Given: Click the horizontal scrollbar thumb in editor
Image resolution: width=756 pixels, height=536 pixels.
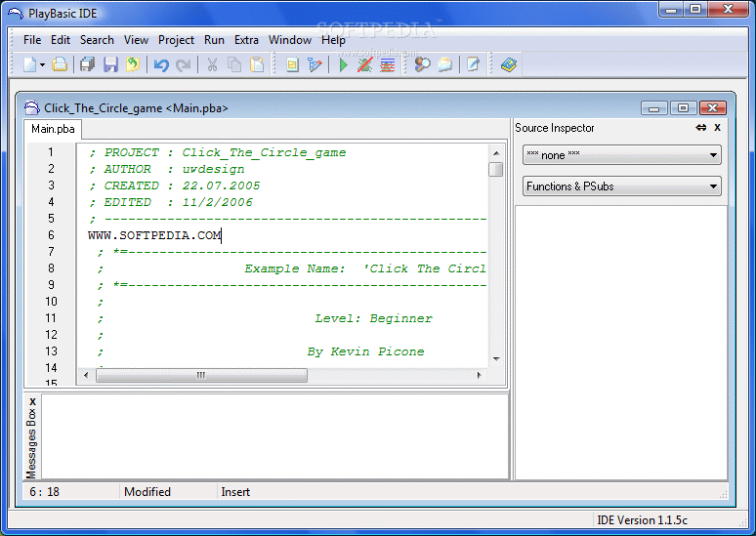Looking at the screenshot, I should click(201, 375).
